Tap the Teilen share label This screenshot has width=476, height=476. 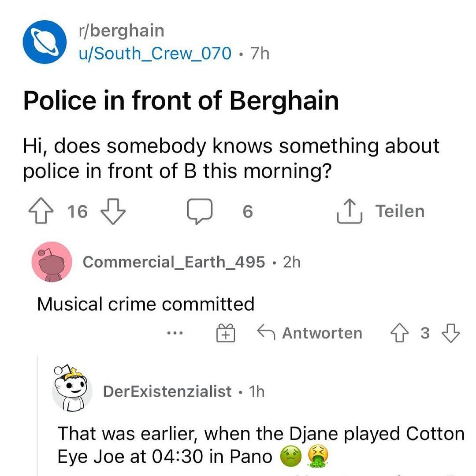pos(400,211)
